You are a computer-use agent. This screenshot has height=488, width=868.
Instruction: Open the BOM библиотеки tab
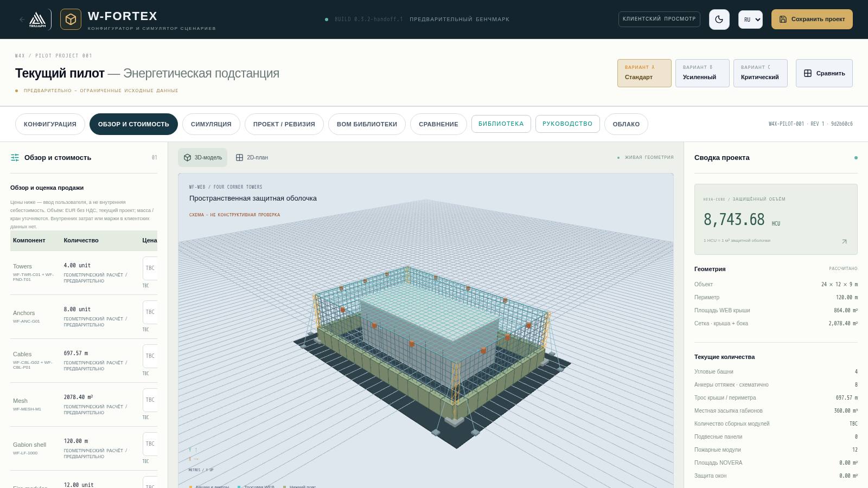coord(367,124)
